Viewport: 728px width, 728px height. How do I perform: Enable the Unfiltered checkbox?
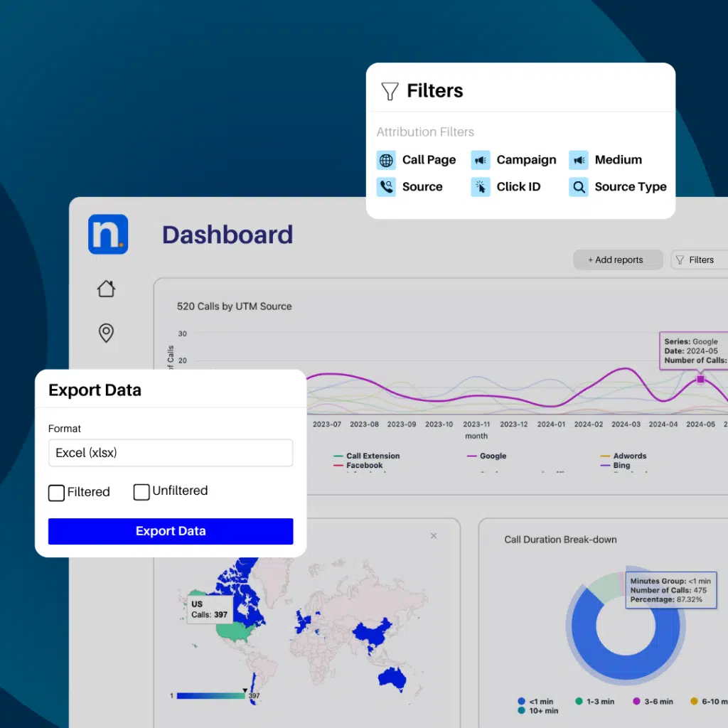pyautogui.click(x=141, y=491)
